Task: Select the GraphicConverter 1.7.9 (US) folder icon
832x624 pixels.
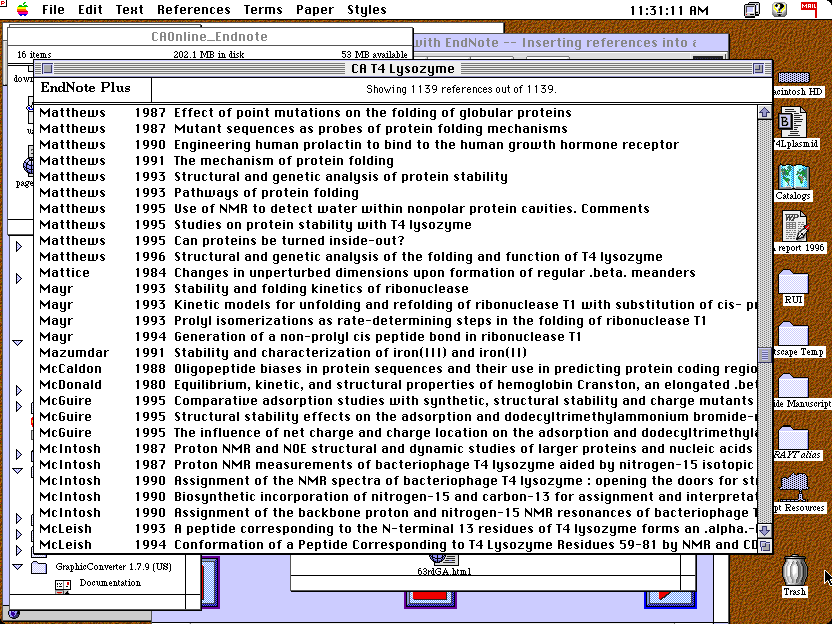Action: (39, 567)
